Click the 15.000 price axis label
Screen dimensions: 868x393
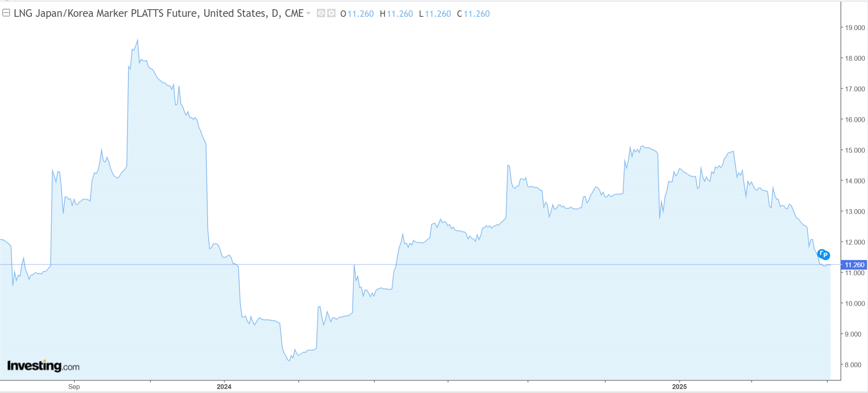coord(855,150)
